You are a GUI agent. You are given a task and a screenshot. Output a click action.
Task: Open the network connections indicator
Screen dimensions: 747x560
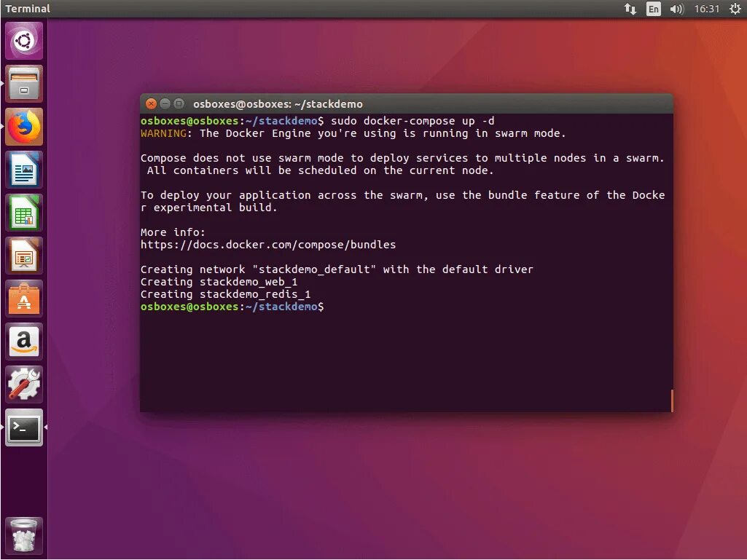(630, 9)
